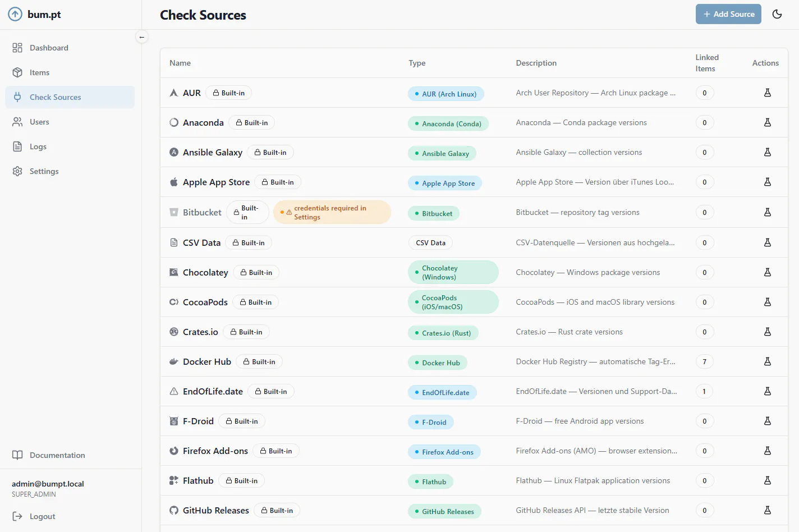This screenshot has width=799, height=532.
Task: Click the Description column header
Action: 536,63
